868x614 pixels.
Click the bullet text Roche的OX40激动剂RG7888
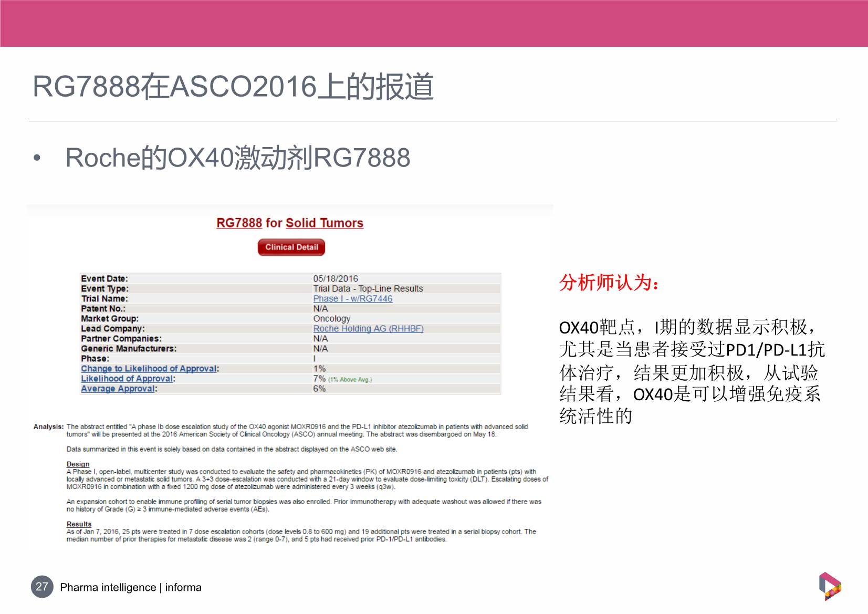coord(238,158)
